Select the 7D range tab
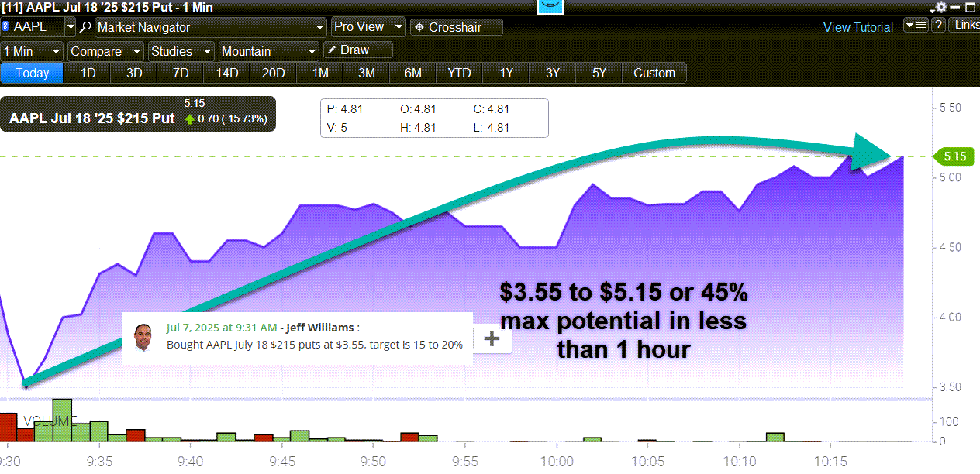This screenshot has width=980, height=474. (x=181, y=73)
